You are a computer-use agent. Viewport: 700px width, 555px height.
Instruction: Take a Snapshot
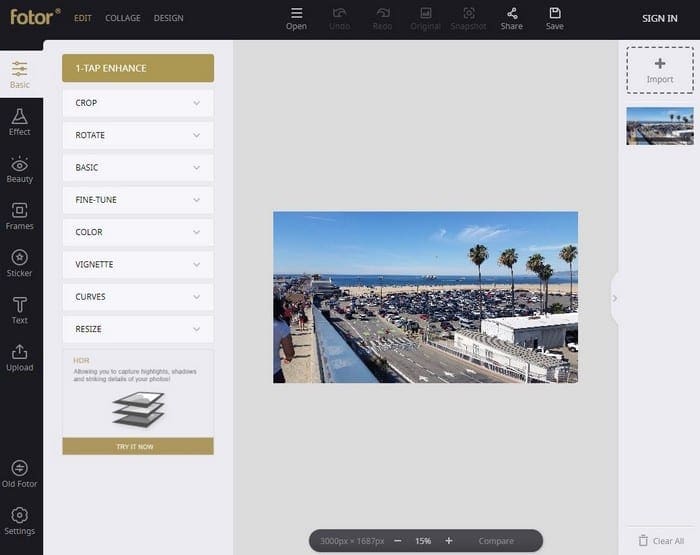[468, 19]
